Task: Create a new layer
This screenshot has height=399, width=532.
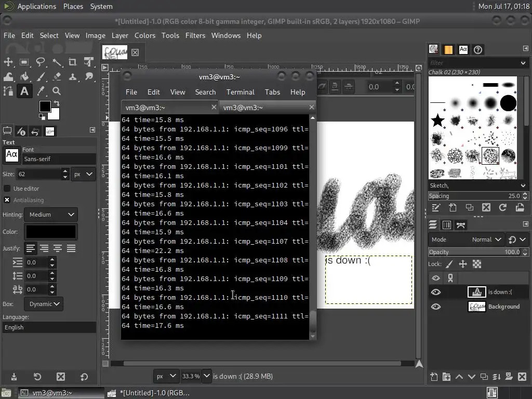Action: [434, 377]
